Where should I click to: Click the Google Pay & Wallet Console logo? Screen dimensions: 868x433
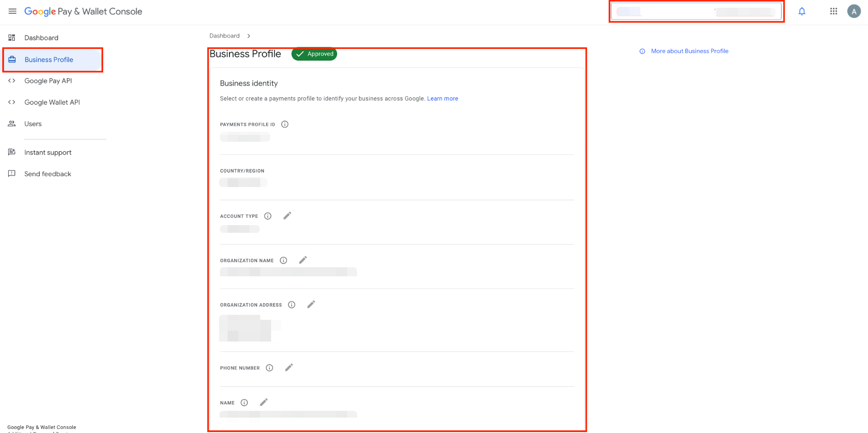(x=83, y=11)
